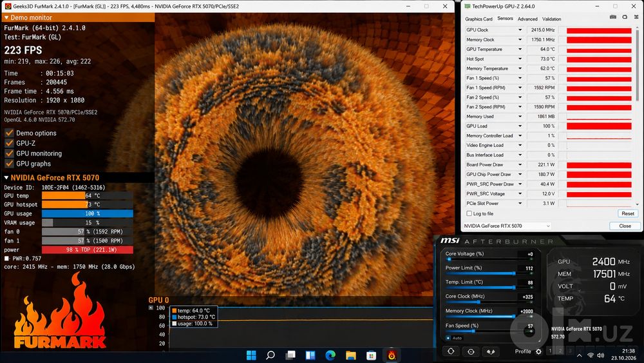Click the GPU-Z screenshot camera icon

point(613,17)
